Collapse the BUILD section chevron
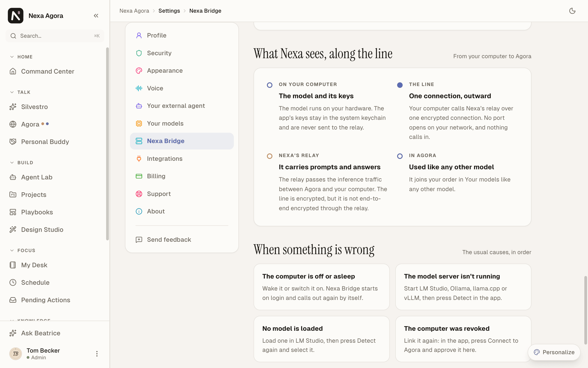Image resolution: width=588 pixels, height=368 pixels. pos(12,163)
